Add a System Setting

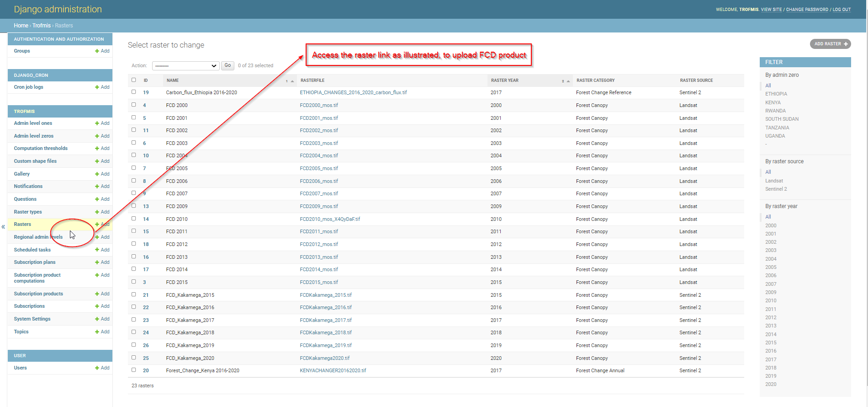tap(102, 319)
